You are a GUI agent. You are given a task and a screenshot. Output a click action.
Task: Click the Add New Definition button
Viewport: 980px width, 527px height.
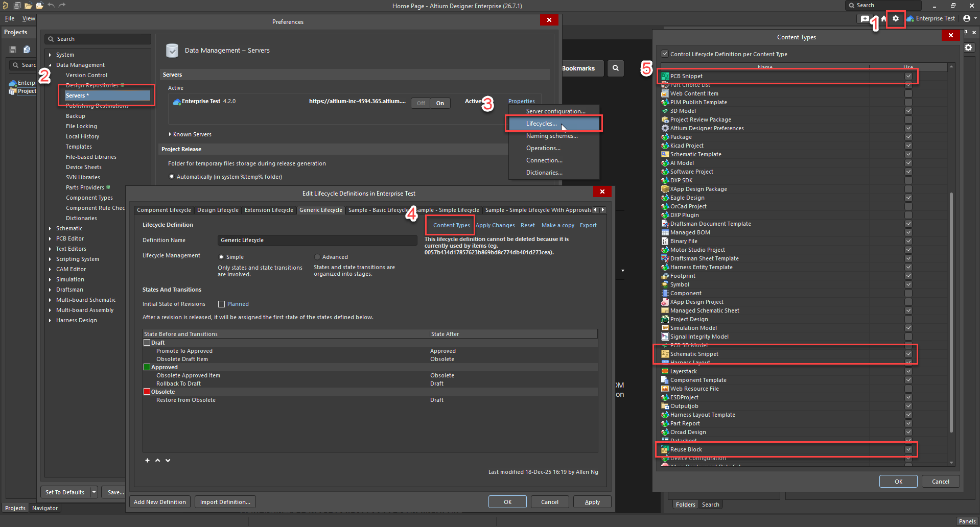click(160, 502)
